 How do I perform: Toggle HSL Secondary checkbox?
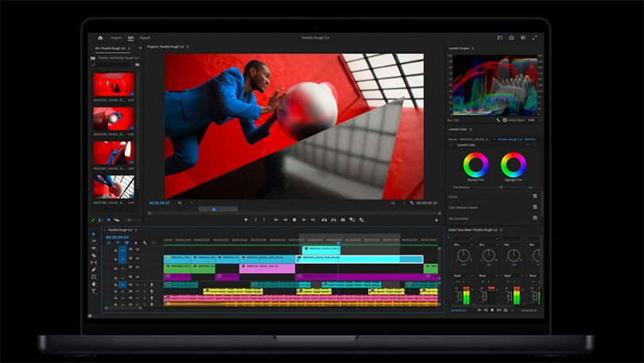tap(535, 218)
